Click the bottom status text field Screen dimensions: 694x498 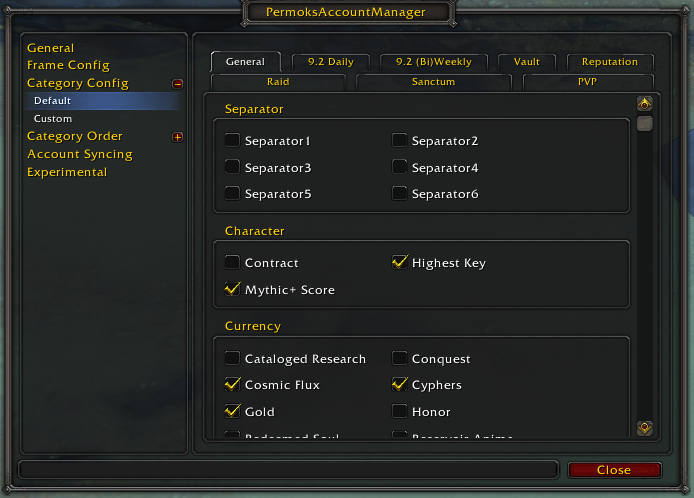coord(289,470)
